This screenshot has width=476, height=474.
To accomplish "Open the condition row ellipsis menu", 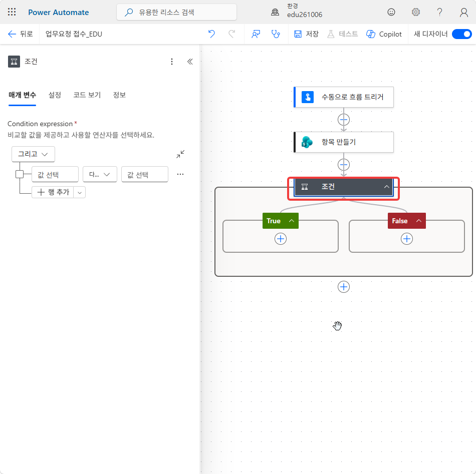I will (x=180, y=174).
